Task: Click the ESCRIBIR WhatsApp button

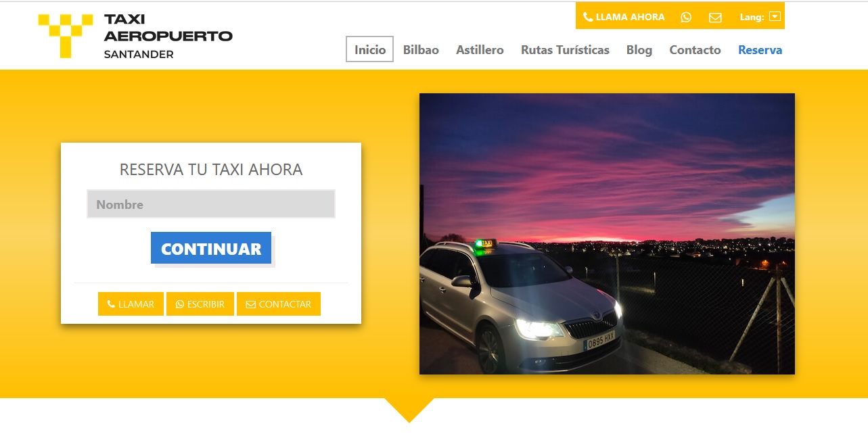Action: point(200,304)
